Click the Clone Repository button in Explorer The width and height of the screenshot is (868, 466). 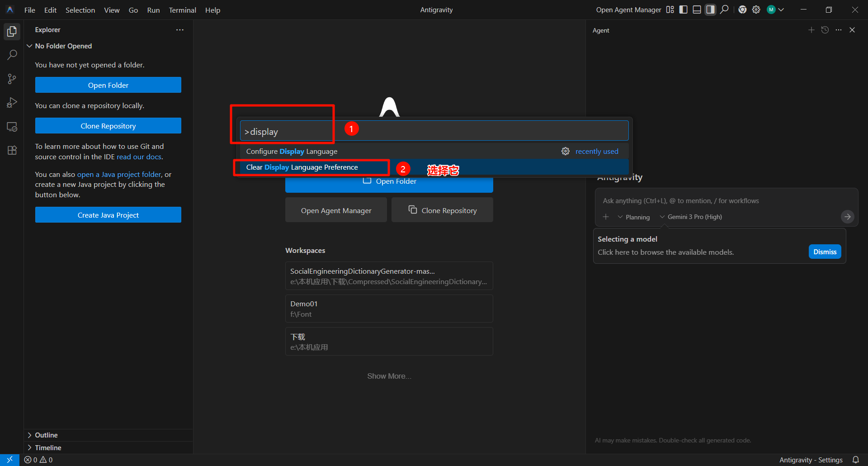[x=108, y=126]
